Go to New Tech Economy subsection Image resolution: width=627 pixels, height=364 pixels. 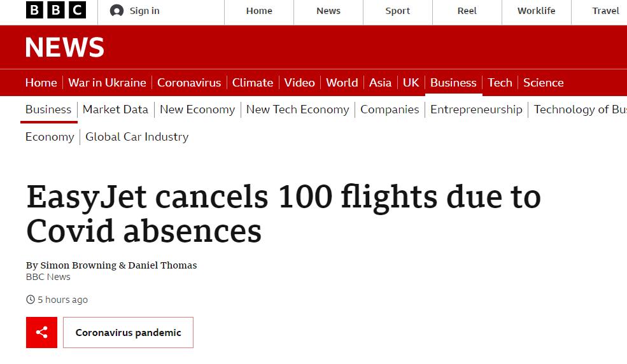(x=297, y=109)
